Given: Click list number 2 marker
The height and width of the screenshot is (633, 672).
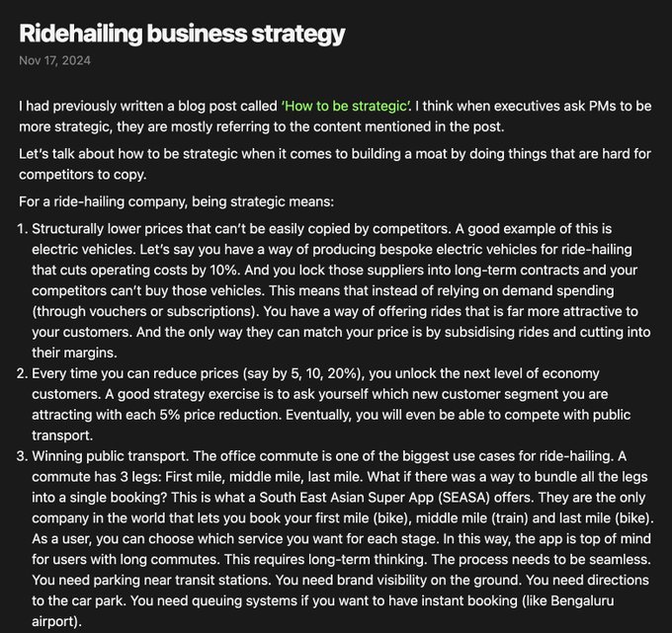Looking at the screenshot, I should tap(23, 374).
